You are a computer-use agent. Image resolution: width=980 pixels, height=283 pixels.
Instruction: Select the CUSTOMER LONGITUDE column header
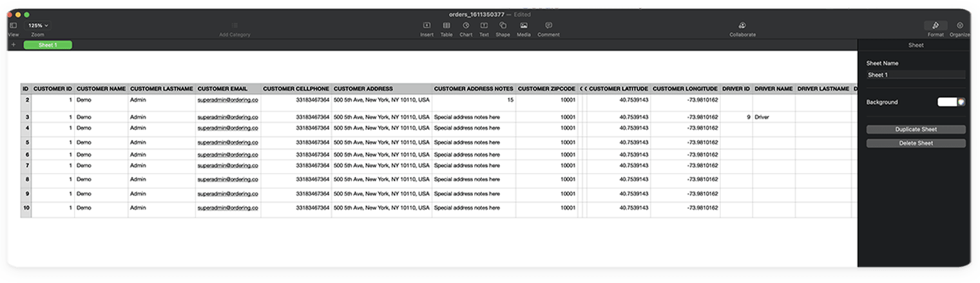686,89
